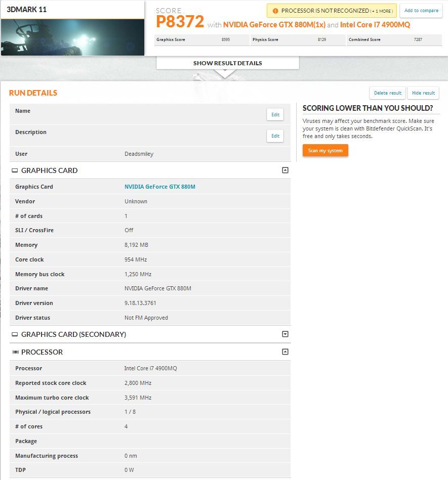Collapse the PROCESSOR section

(x=285, y=352)
